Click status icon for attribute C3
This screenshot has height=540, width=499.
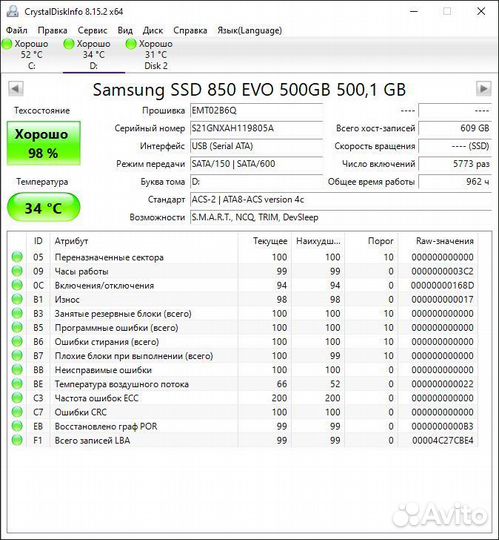(17, 398)
